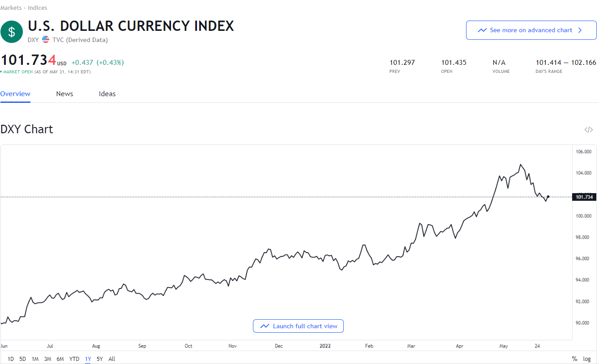Select the 5Y time range

pyautogui.click(x=100, y=359)
